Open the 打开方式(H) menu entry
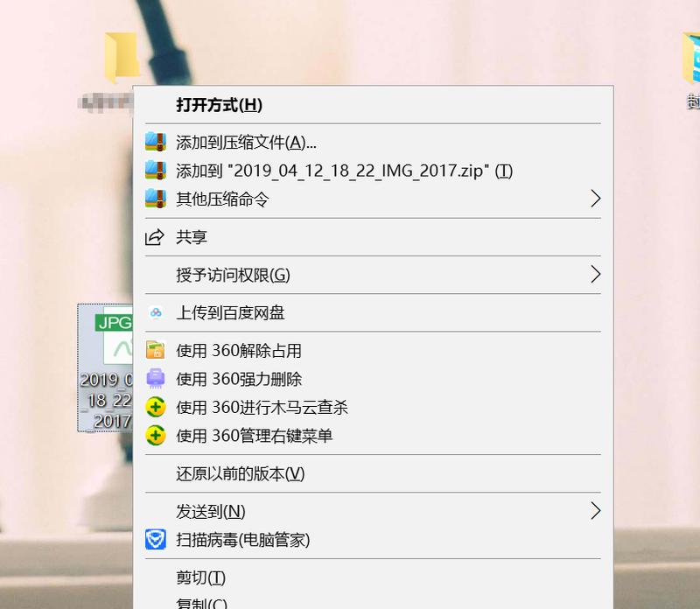700x609 pixels. click(374, 105)
